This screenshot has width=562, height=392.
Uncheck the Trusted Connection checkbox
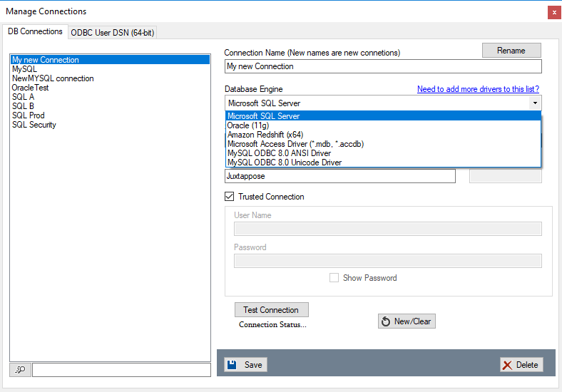[x=230, y=197]
